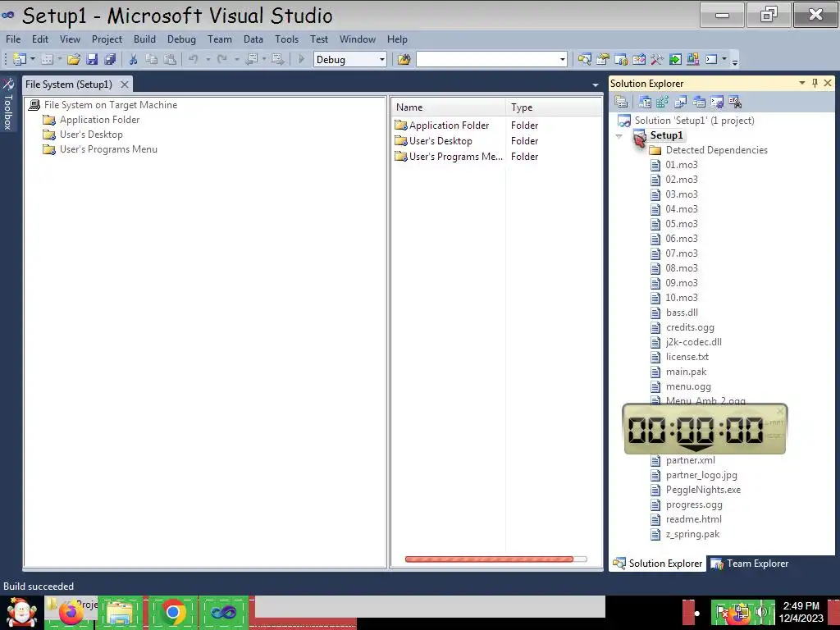840x630 pixels.
Task: Select User's Desktop in the left tree
Action: tap(91, 135)
